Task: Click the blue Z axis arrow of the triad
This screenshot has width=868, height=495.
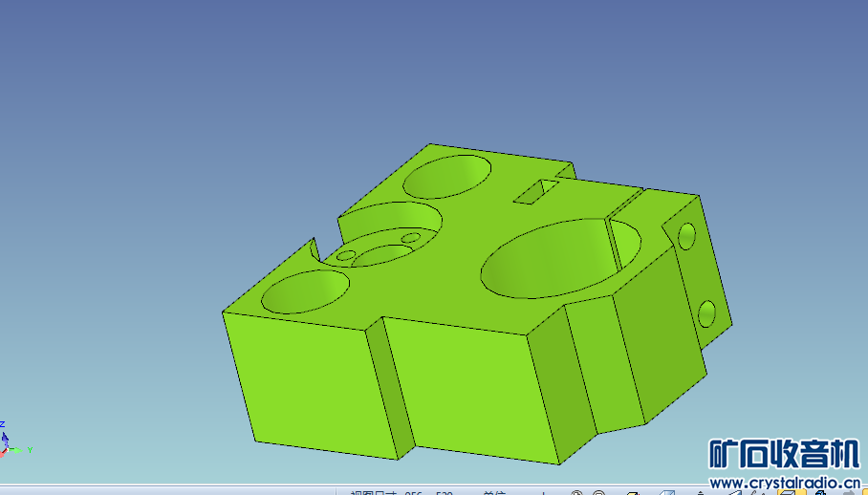Action: pos(5,439)
